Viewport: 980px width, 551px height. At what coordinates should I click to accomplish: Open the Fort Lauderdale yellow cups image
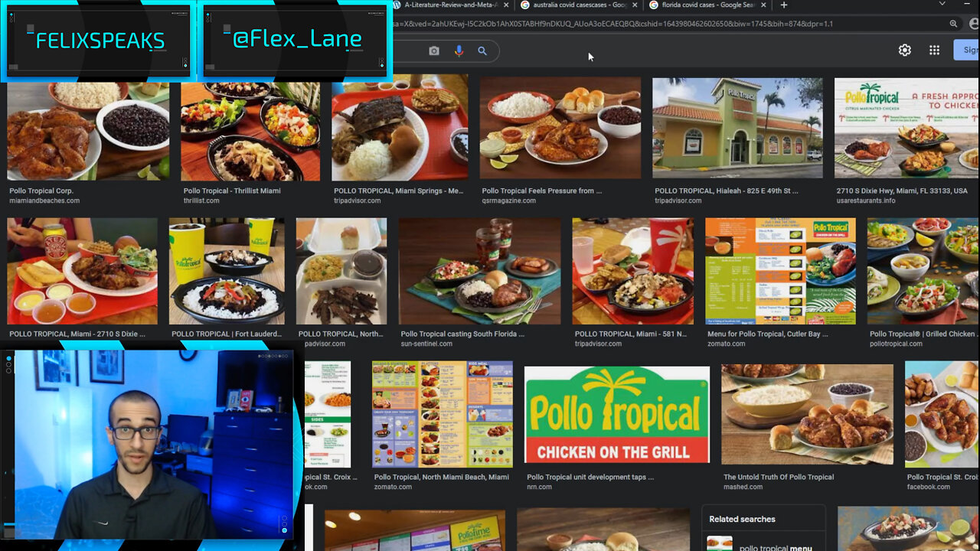point(227,271)
